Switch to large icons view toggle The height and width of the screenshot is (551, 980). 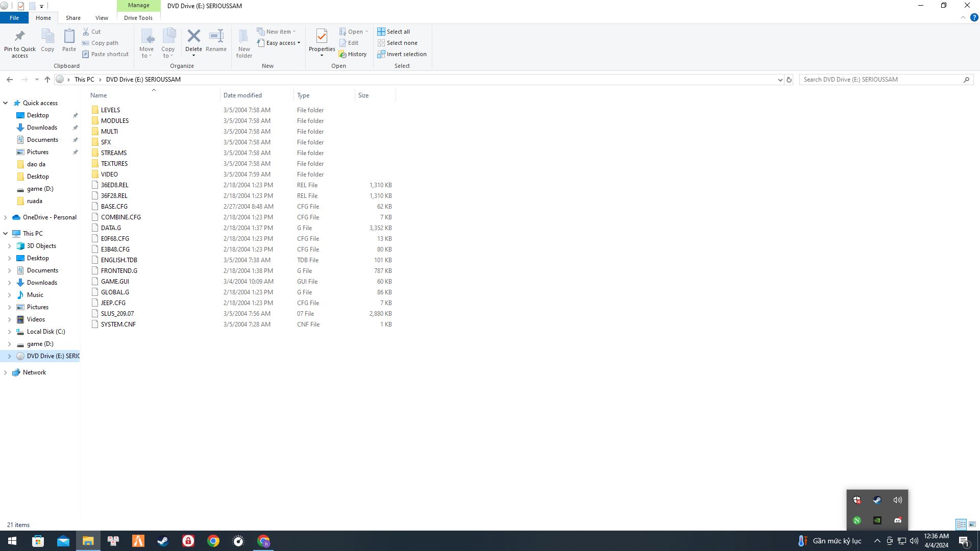(x=972, y=524)
